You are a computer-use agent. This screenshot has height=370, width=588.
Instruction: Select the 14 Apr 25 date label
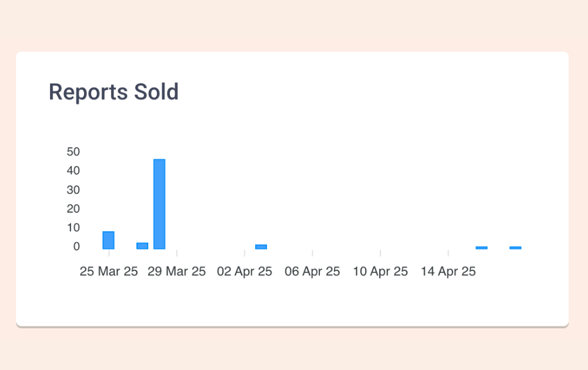point(448,271)
